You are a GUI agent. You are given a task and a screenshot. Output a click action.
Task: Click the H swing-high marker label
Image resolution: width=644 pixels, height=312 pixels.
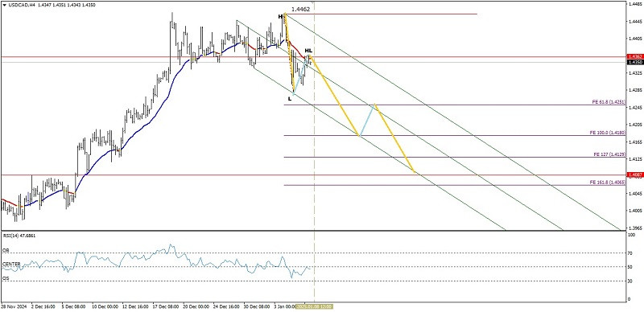click(280, 17)
